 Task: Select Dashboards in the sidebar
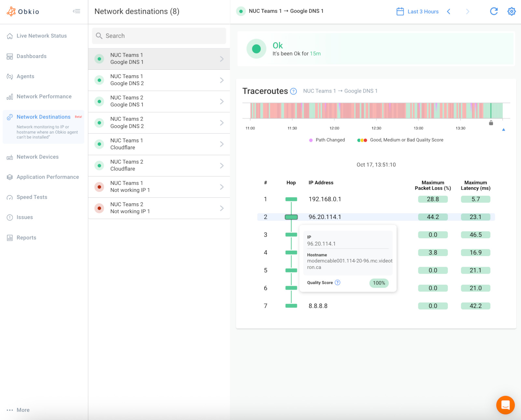tap(31, 56)
